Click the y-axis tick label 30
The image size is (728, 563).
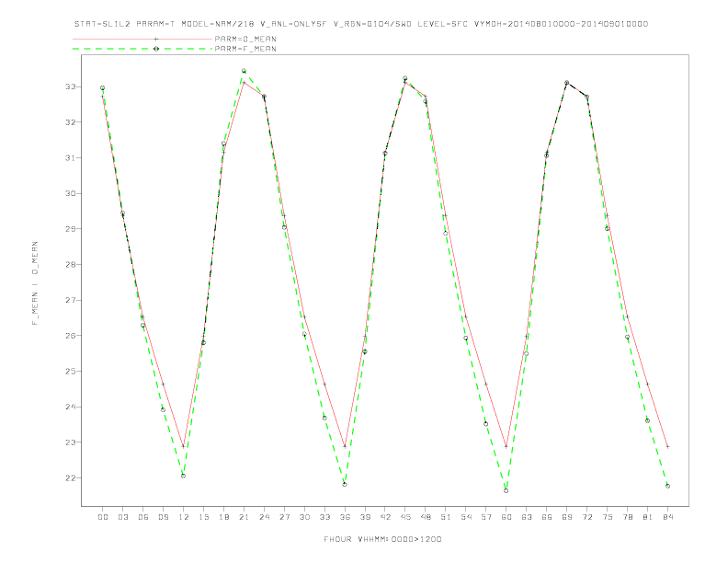(70, 193)
